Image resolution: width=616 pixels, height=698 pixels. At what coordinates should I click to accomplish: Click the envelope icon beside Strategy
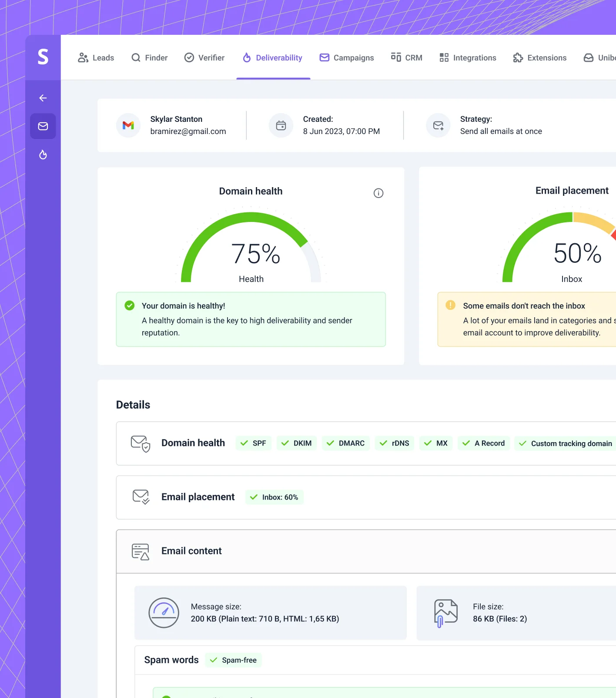coord(438,125)
